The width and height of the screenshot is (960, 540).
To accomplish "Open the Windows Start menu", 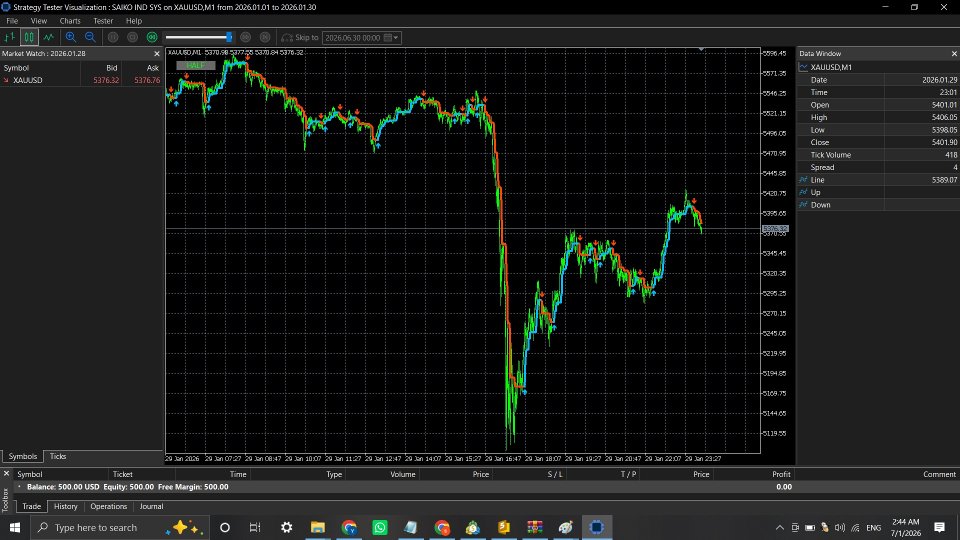I will (x=15, y=527).
